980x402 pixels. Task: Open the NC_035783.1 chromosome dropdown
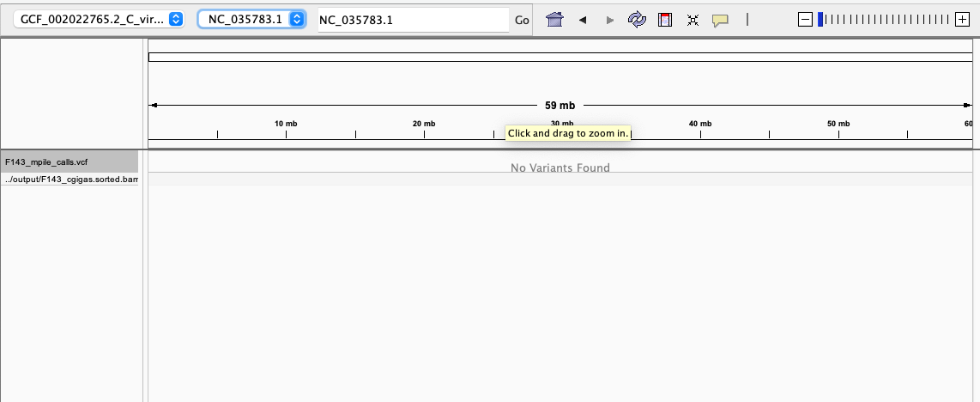click(x=251, y=19)
